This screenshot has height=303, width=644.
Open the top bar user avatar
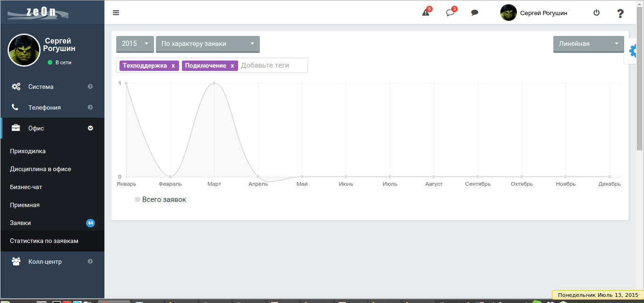coord(508,13)
